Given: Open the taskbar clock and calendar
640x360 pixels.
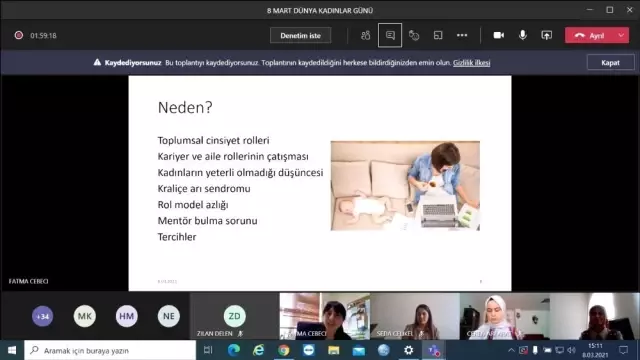Looking at the screenshot, I should pos(595,350).
